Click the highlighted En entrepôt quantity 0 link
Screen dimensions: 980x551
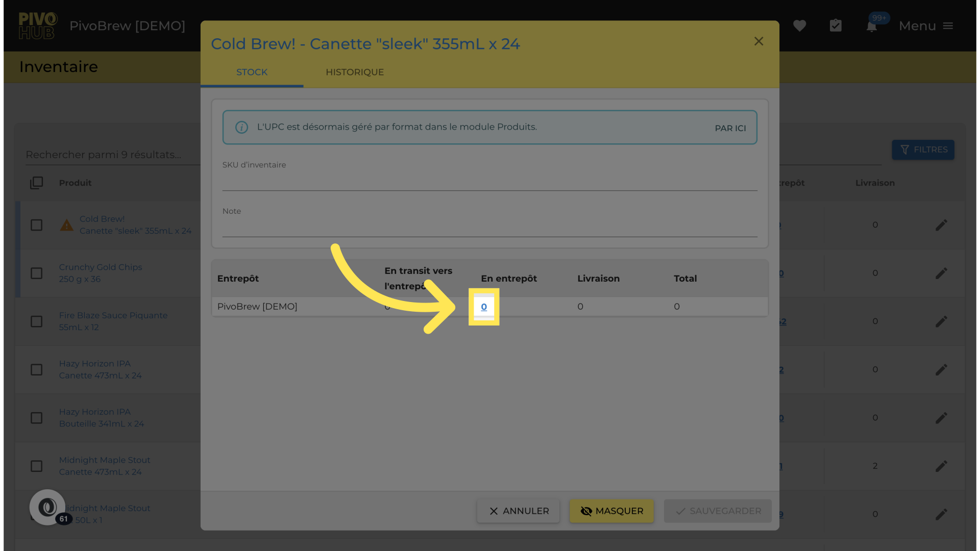coord(484,307)
